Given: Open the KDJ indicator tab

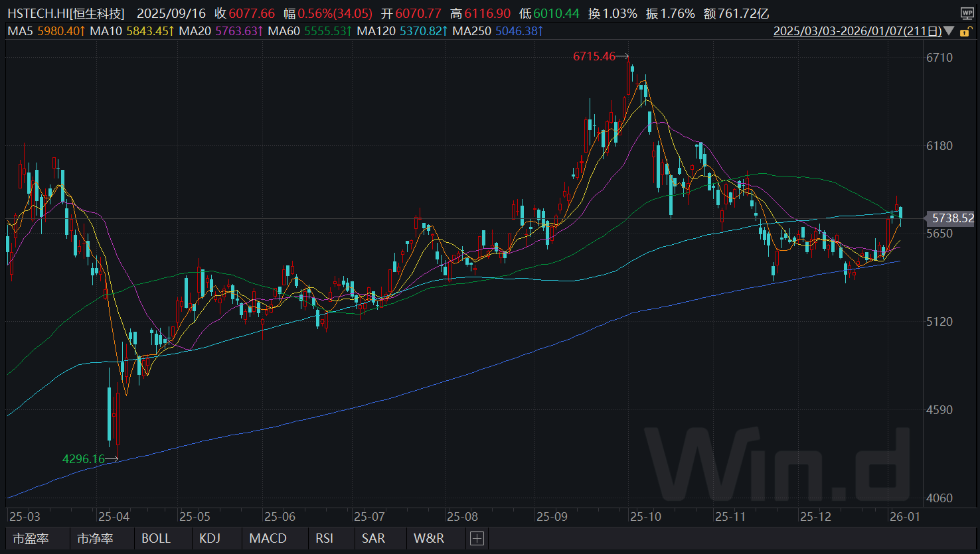Looking at the screenshot, I should click(x=210, y=540).
